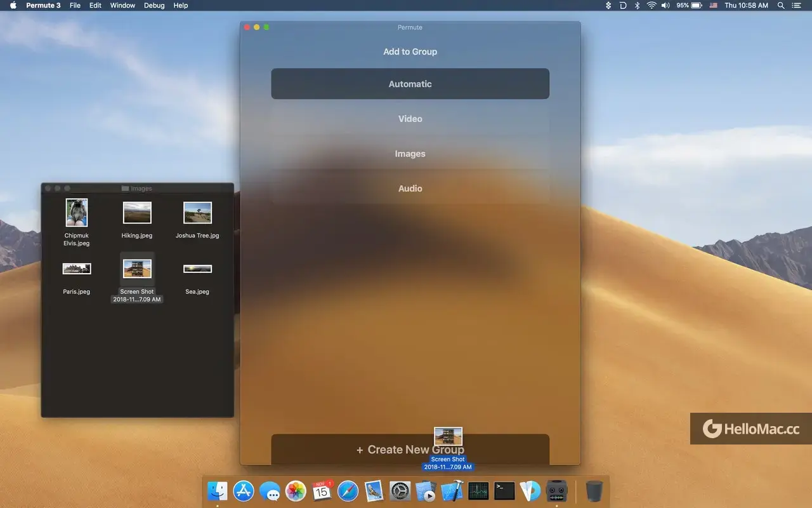Open the Debug menu

(154, 5)
